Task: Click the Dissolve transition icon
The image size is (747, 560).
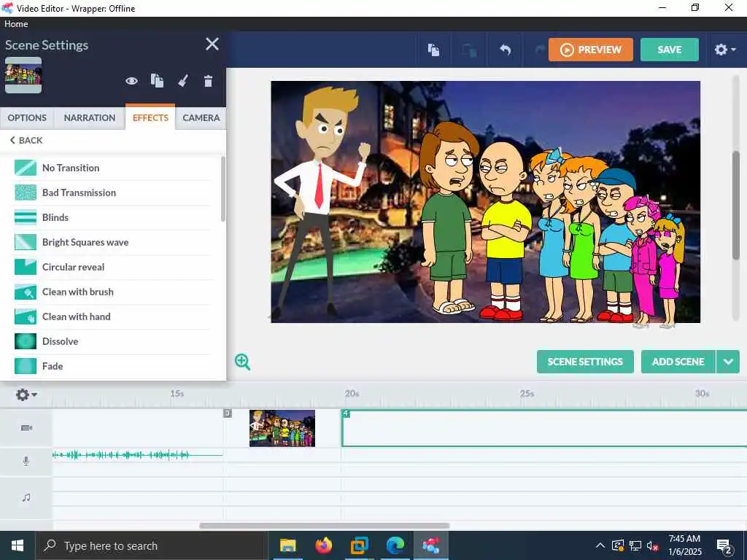Action: (26, 341)
